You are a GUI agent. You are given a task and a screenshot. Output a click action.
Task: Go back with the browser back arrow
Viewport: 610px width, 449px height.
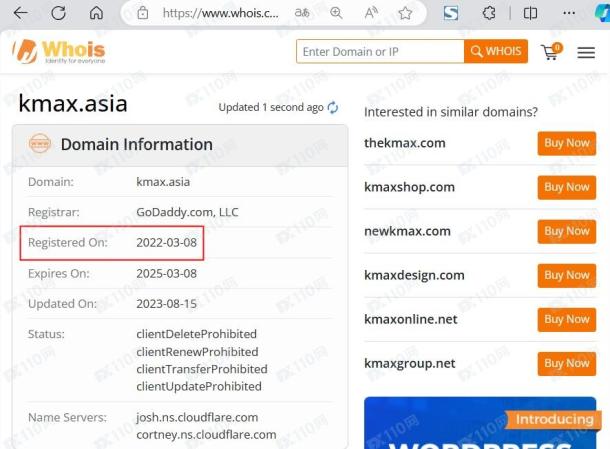point(20,13)
